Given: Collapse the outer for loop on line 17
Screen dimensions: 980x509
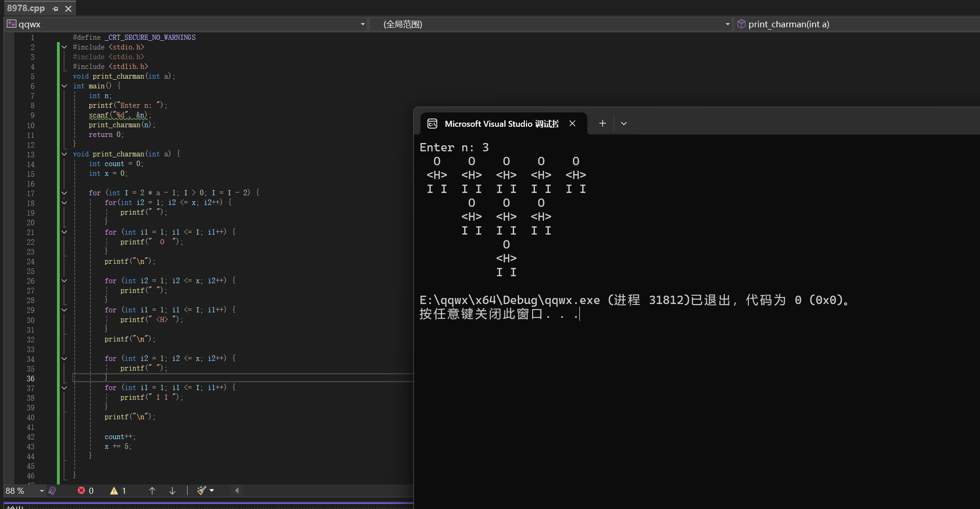Looking at the screenshot, I should pyautogui.click(x=64, y=193).
